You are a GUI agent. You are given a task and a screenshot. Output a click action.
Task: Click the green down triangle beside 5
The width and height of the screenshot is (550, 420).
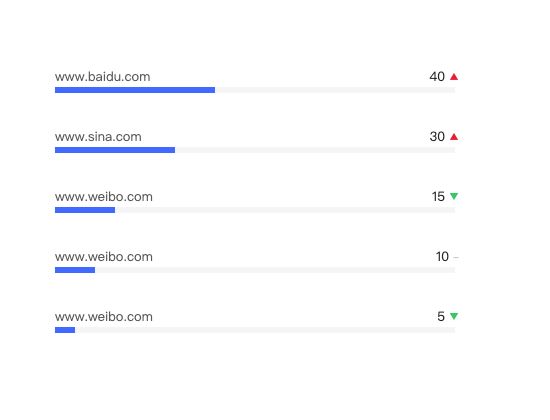[454, 316]
